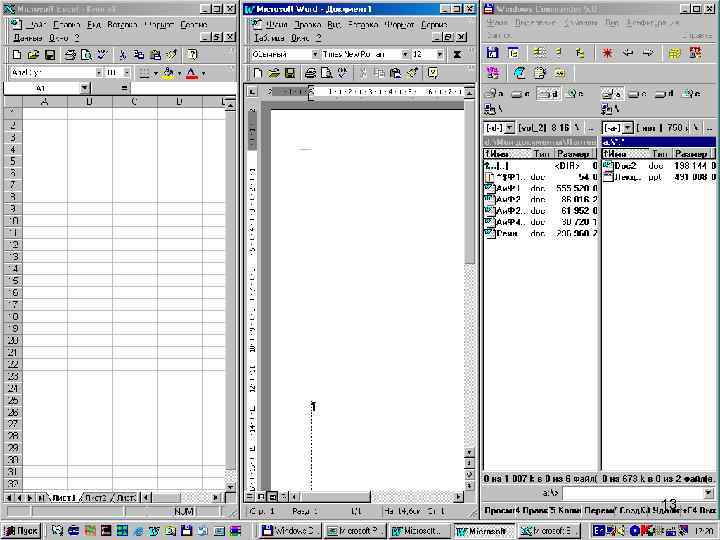
Task: Open the Excel Insert menu
Action: coord(122,24)
